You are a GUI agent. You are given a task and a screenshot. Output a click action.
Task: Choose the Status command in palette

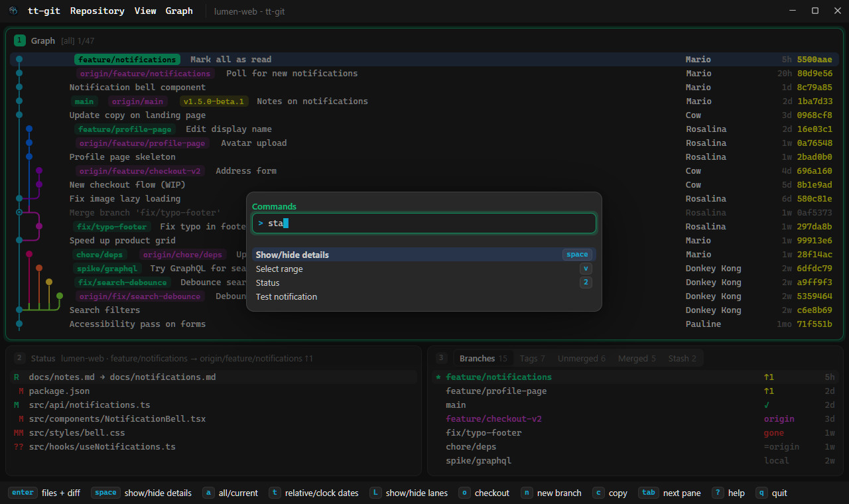tap(424, 283)
